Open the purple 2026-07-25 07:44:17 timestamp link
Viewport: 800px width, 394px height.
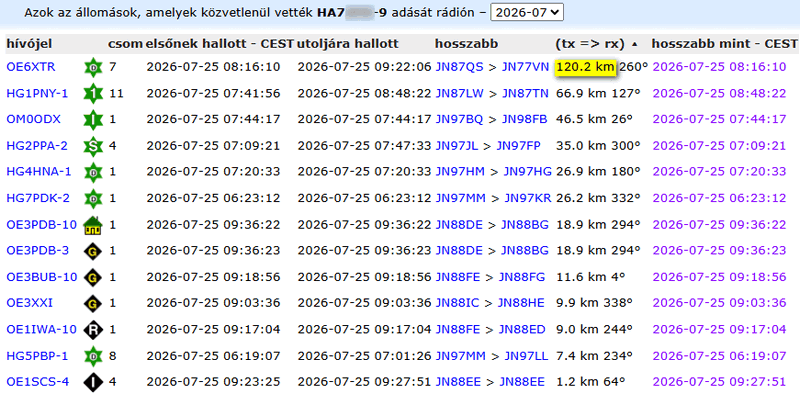pos(719,119)
